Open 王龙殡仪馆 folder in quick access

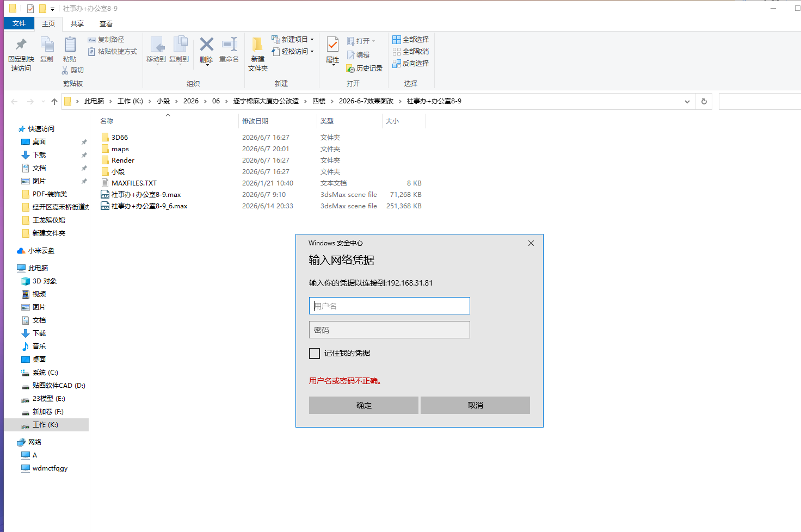[44, 220]
